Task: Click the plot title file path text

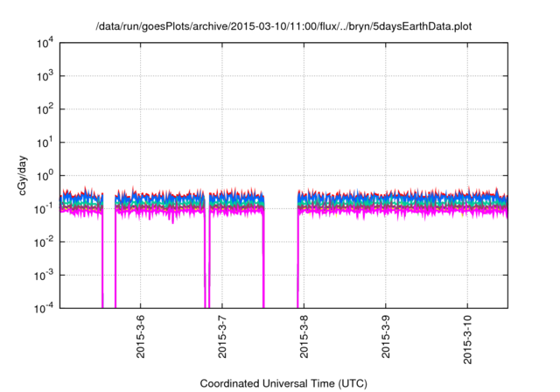Action: point(283,26)
